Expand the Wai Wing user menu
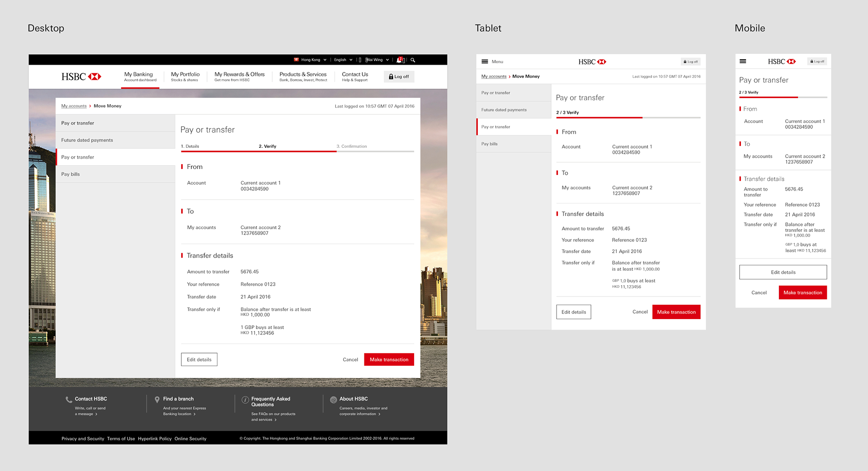868x471 pixels. click(377, 60)
